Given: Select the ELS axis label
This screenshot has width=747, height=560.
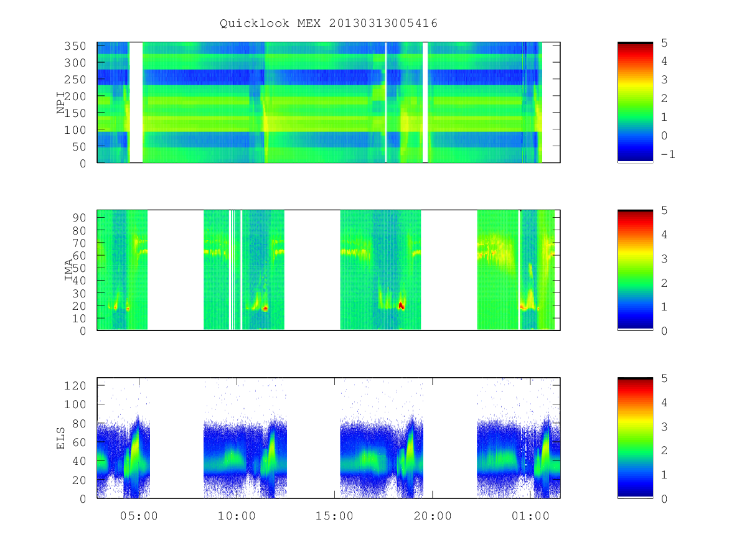Looking at the screenshot, I should click(61, 437).
